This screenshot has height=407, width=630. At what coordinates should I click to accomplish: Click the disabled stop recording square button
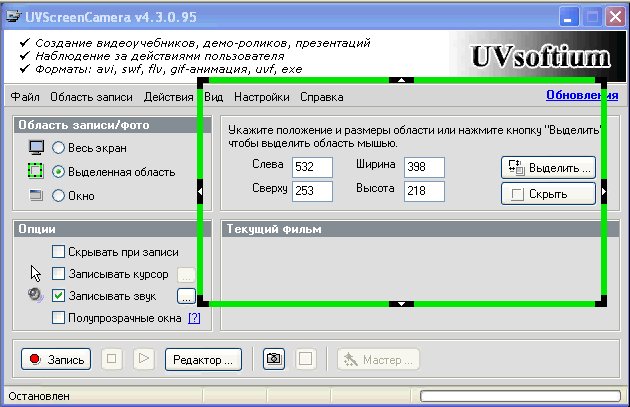point(112,358)
